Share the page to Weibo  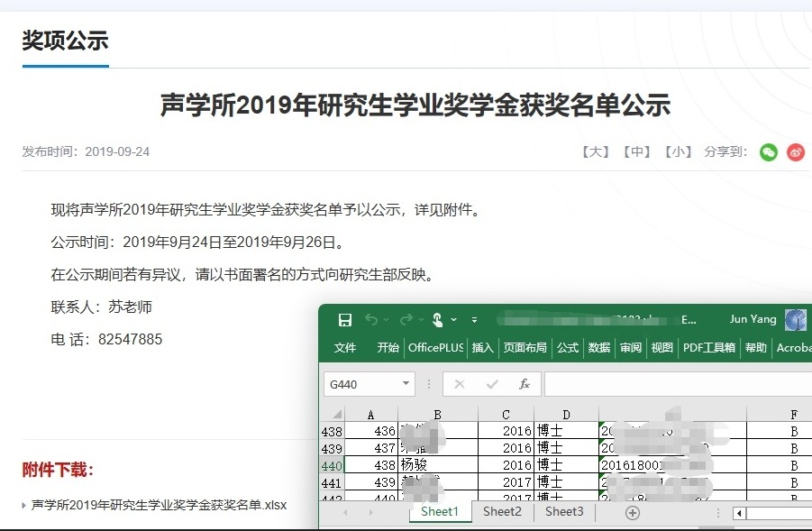pyautogui.click(x=795, y=152)
